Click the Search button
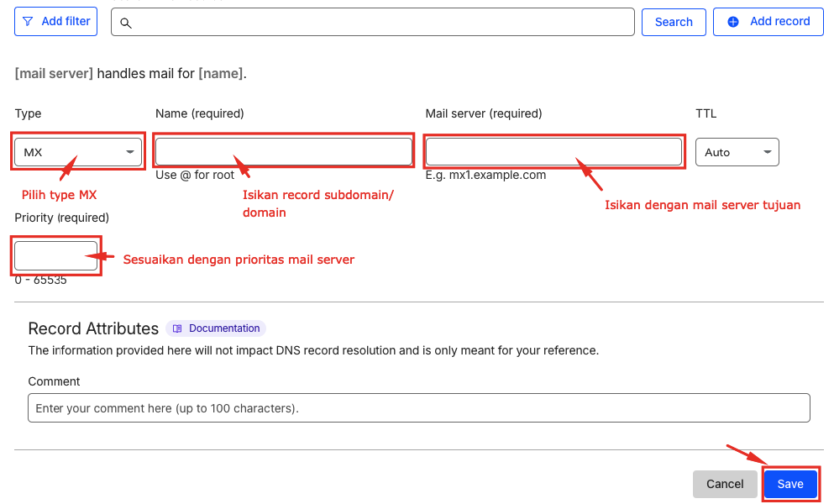Screen dimensions: 834x504 (x=674, y=21)
